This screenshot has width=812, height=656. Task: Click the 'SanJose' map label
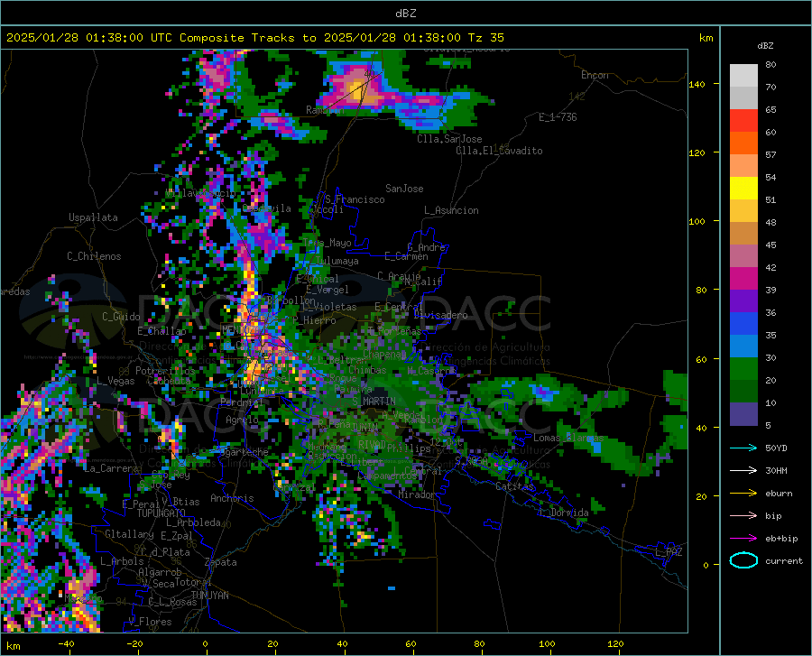click(404, 189)
